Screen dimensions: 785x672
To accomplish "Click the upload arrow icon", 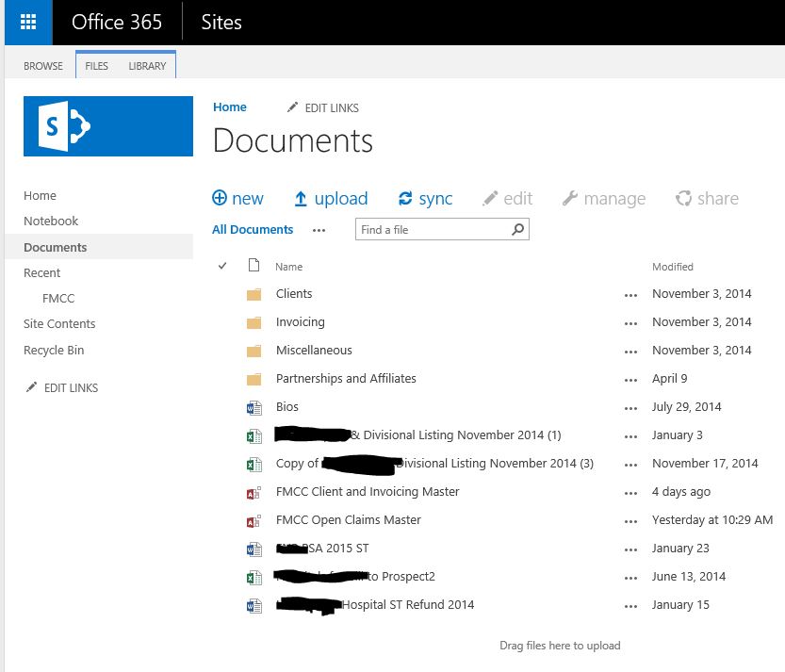I will [301, 199].
